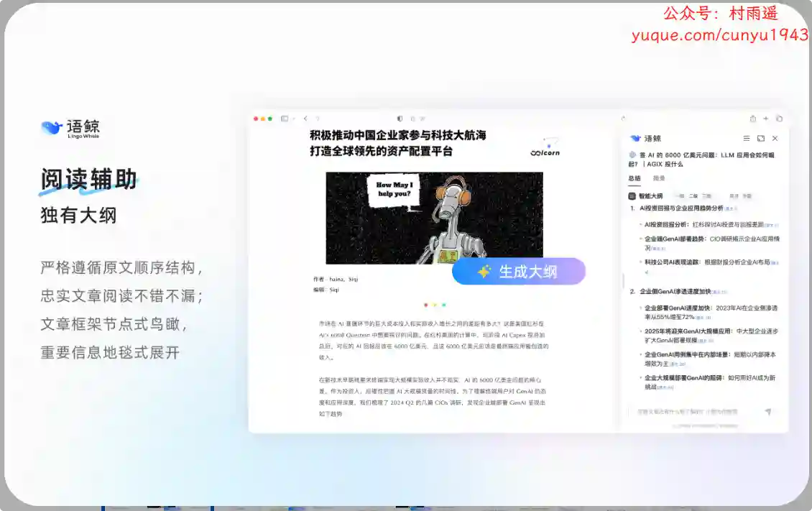Image resolution: width=812 pixels, height=511 pixels.
Task: Click the article headline 积极推动中国企业家参与科技大航海
Action: pos(397,135)
